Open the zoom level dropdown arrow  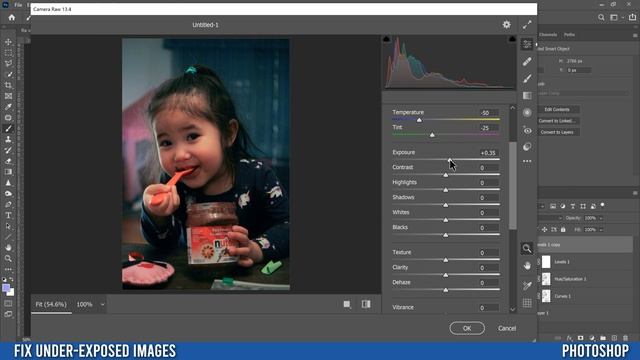(x=102, y=304)
